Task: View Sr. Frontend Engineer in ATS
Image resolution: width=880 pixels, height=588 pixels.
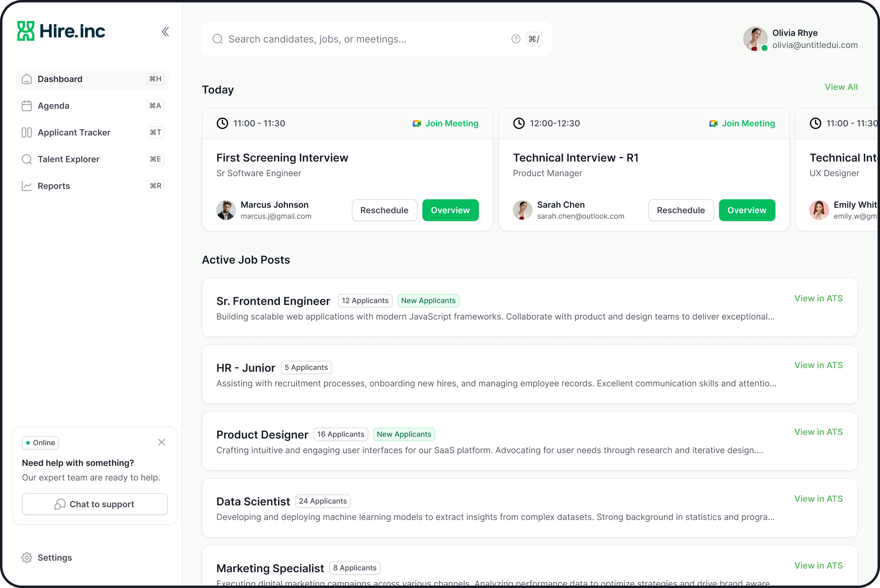Action: [x=818, y=299]
